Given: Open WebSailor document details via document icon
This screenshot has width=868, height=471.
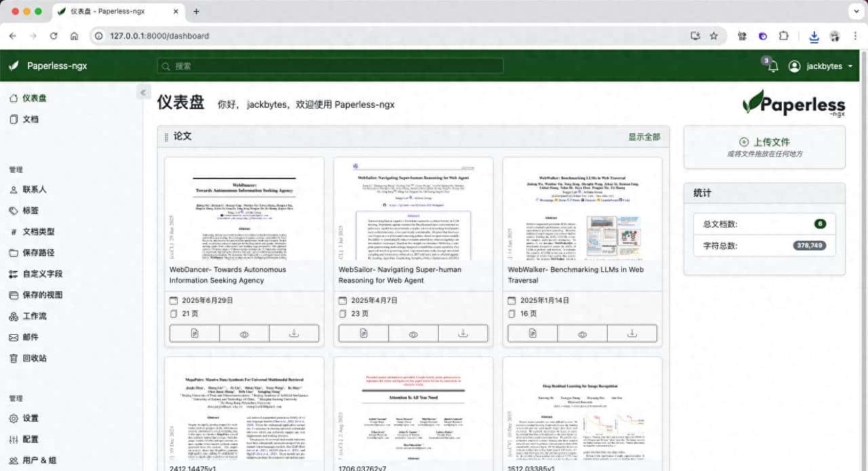Looking at the screenshot, I should [x=363, y=333].
